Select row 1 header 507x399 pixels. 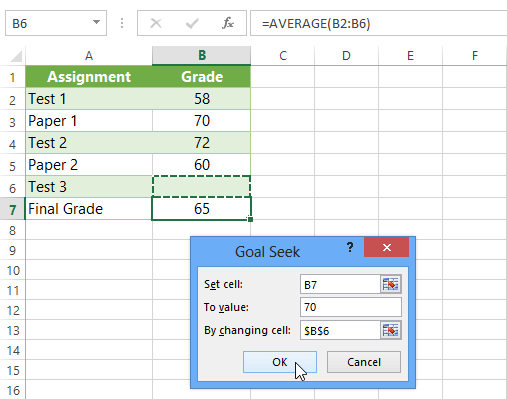(x=12, y=77)
